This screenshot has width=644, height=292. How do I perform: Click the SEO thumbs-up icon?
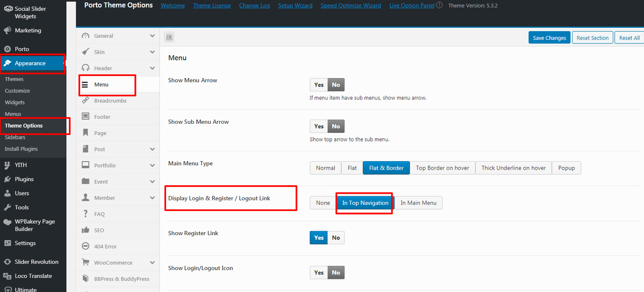(85, 230)
